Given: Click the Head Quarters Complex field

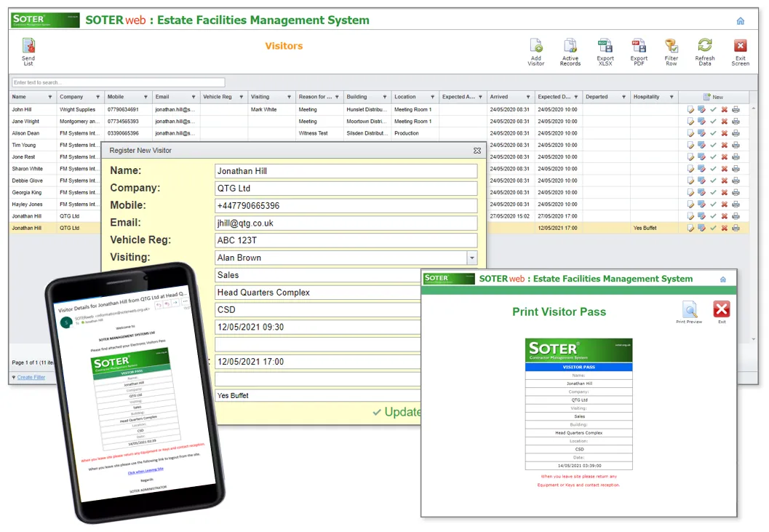Looking at the screenshot, I should [x=318, y=293].
